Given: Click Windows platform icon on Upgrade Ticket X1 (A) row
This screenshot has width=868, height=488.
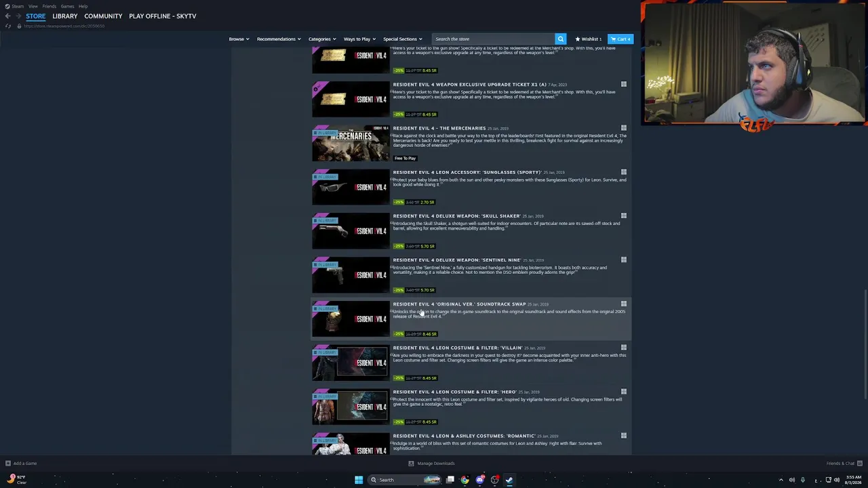Looking at the screenshot, I should [x=623, y=85].
